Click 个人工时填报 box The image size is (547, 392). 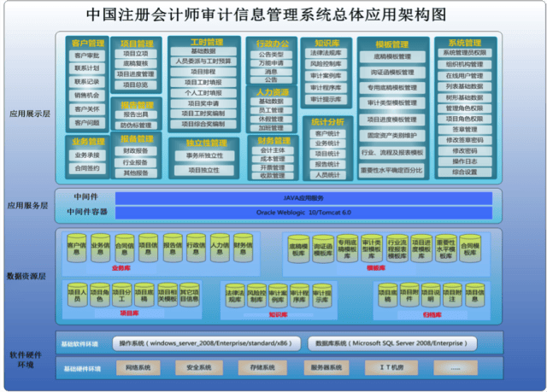203,93
